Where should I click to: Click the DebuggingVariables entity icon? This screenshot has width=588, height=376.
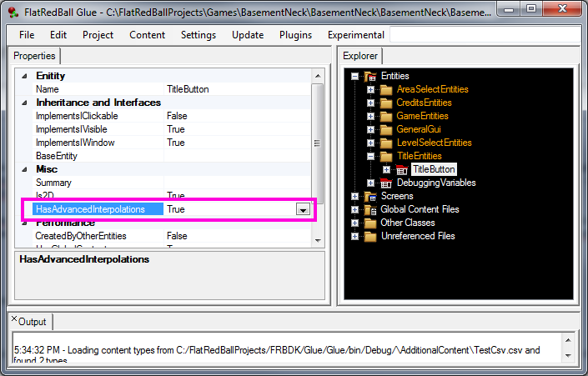386,183
